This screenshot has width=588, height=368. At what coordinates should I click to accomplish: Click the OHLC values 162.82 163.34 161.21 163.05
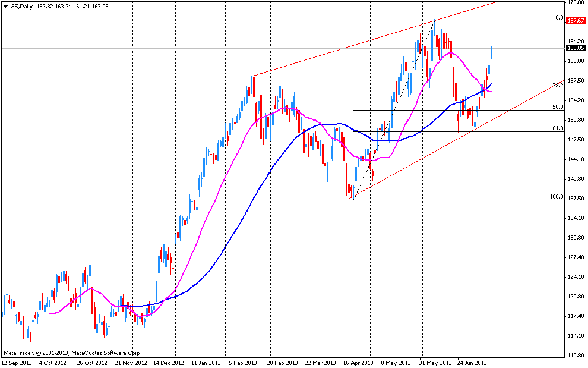click(72, 7)
